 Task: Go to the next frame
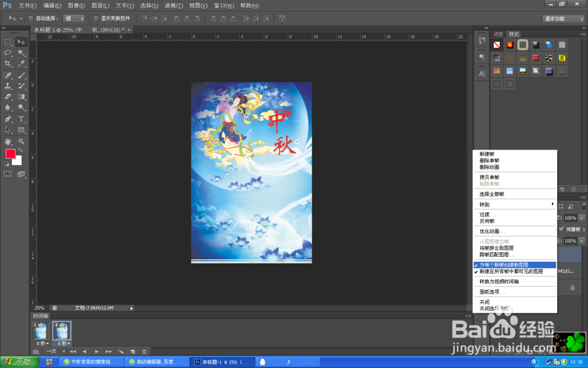point(108,352)
